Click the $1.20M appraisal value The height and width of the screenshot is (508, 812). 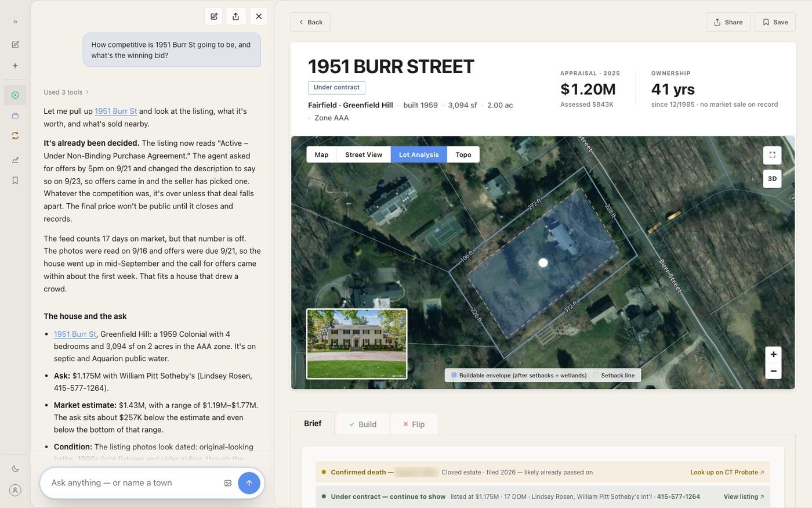588,89
